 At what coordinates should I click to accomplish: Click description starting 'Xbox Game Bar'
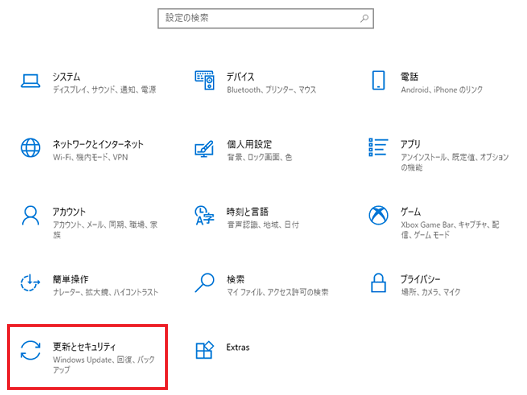click(450, 230)
